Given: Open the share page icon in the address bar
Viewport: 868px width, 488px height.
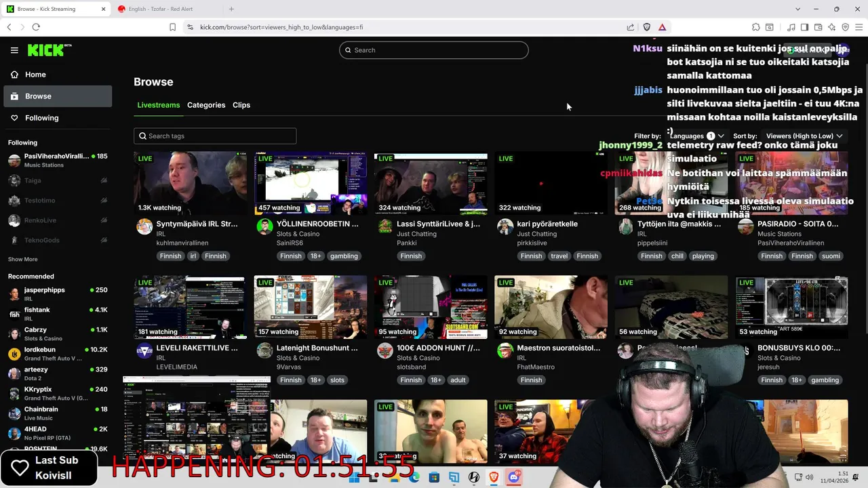Looking at the screenshot, I should [631, 27].
